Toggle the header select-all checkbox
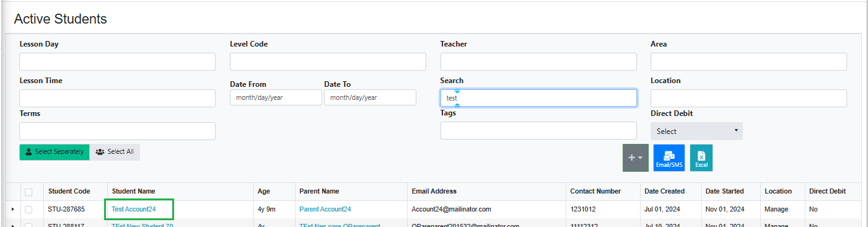The image size is (868, 227). tap(28, 192)
